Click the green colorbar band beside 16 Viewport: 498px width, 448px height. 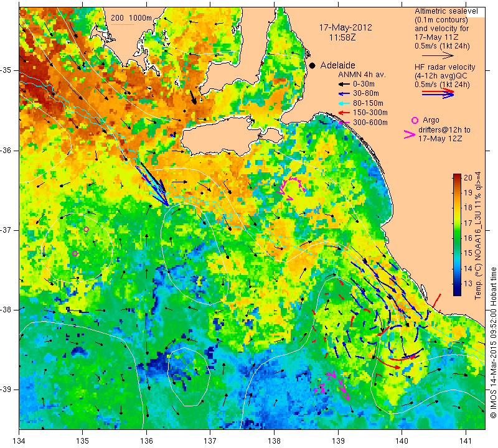[457, 238]
